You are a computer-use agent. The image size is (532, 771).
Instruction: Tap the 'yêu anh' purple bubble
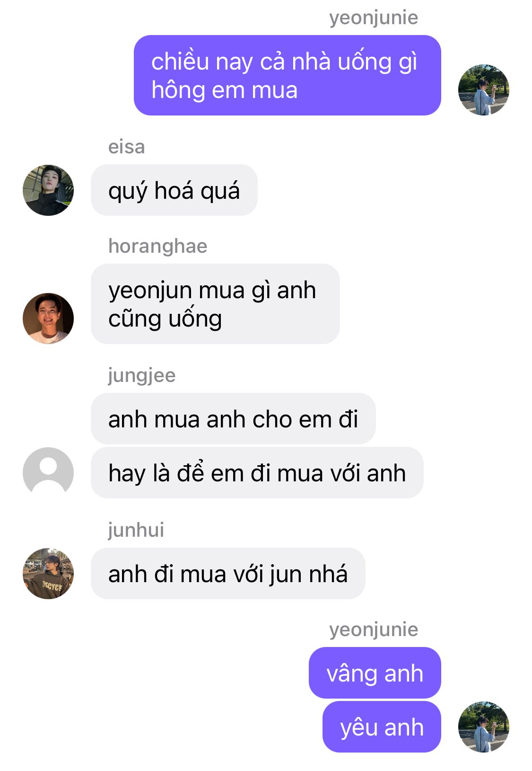[x=382, y=727]
